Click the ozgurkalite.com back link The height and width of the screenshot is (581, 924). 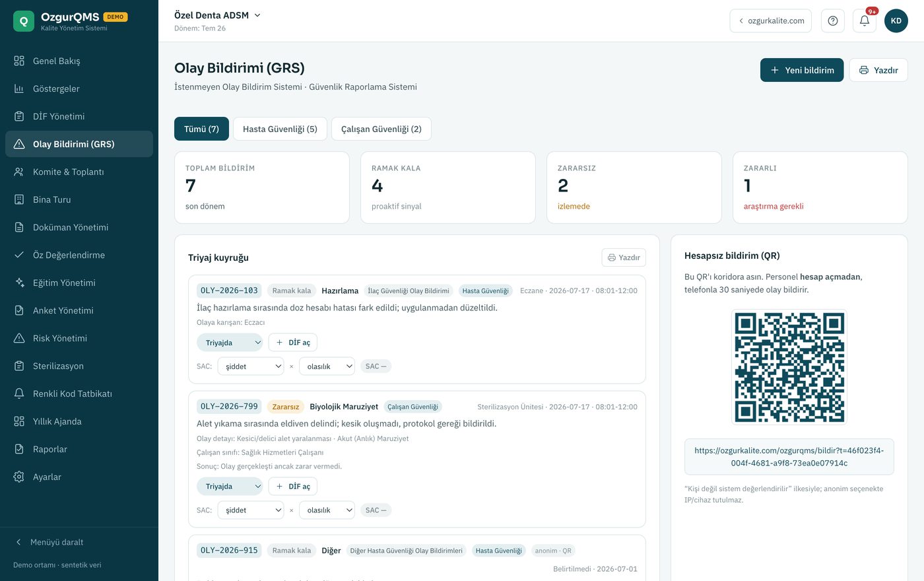(771, 20)
